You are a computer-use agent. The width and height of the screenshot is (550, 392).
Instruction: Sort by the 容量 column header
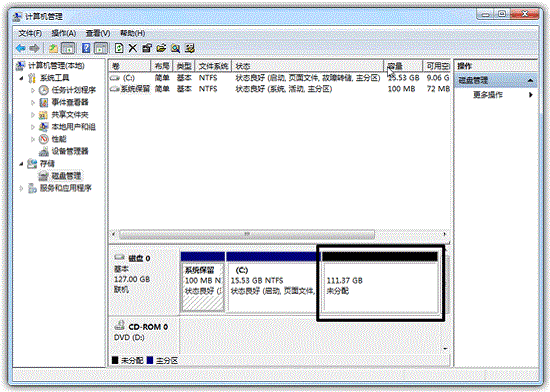coord(403,66)
